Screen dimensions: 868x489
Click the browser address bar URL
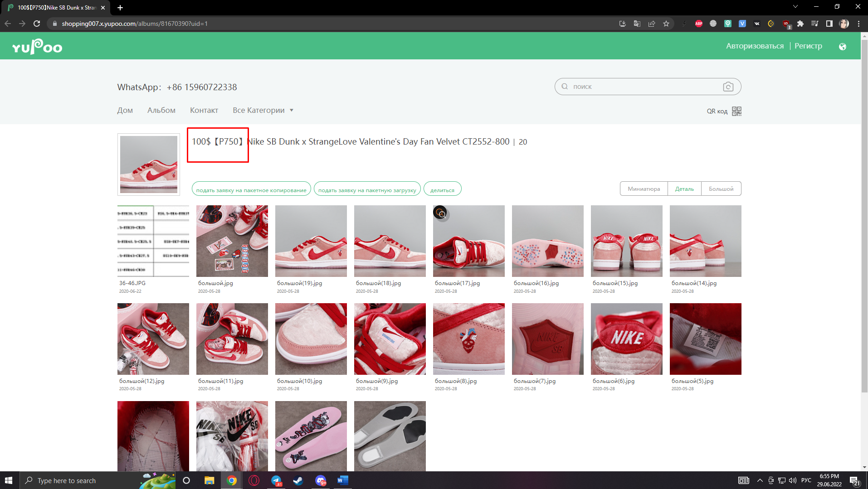tap(135, 24)
